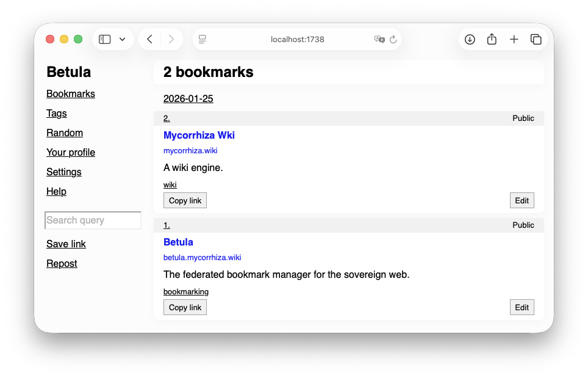This screenshot has height=378, width=588.
Task: Open the 2026-01-25 date heading
Action: pos(188,98)
